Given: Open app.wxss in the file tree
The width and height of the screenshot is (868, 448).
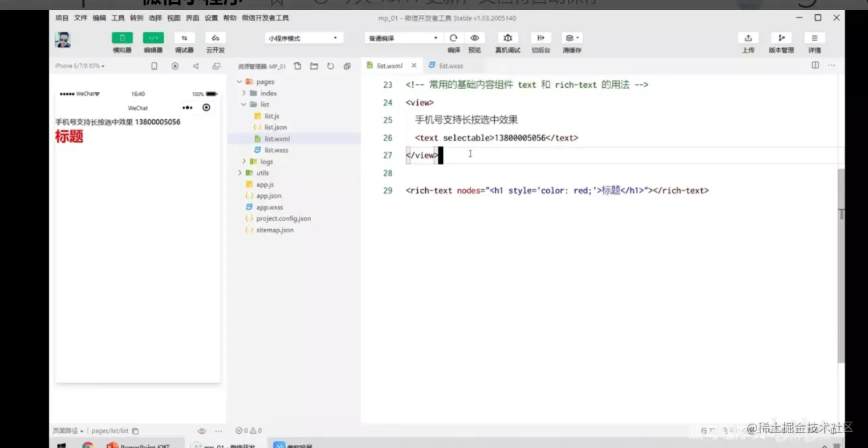Looking at the screenshot, I should (x=269, y=207).
